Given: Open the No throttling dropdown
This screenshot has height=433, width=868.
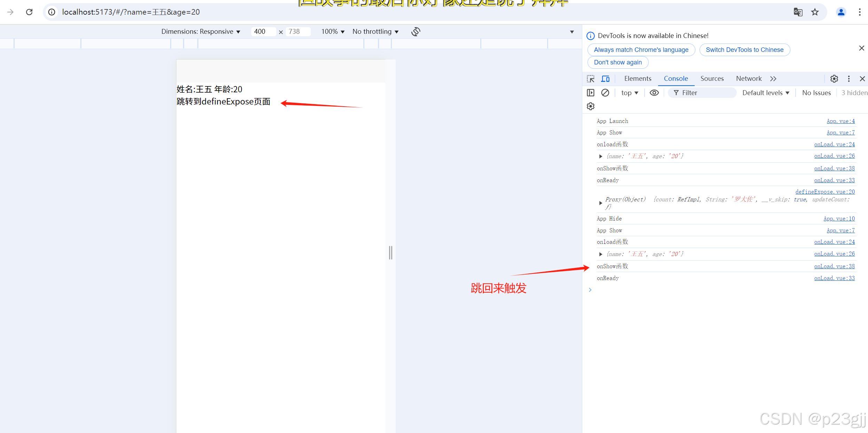Looking at the screenshot, I should (375, 32).
